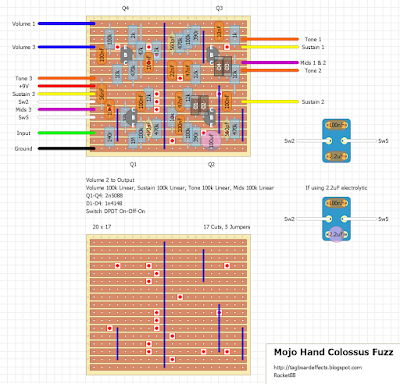Click the 2.2uF film capacitor on upper switch
Image resolution: width=400 pixels, height=384 pixels.
pyautogui.click(x=336, y=156)
